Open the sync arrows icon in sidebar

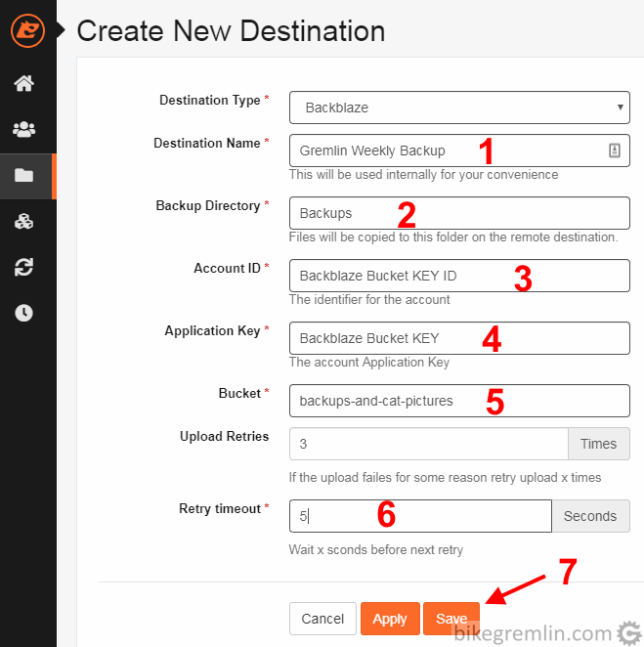23,267
